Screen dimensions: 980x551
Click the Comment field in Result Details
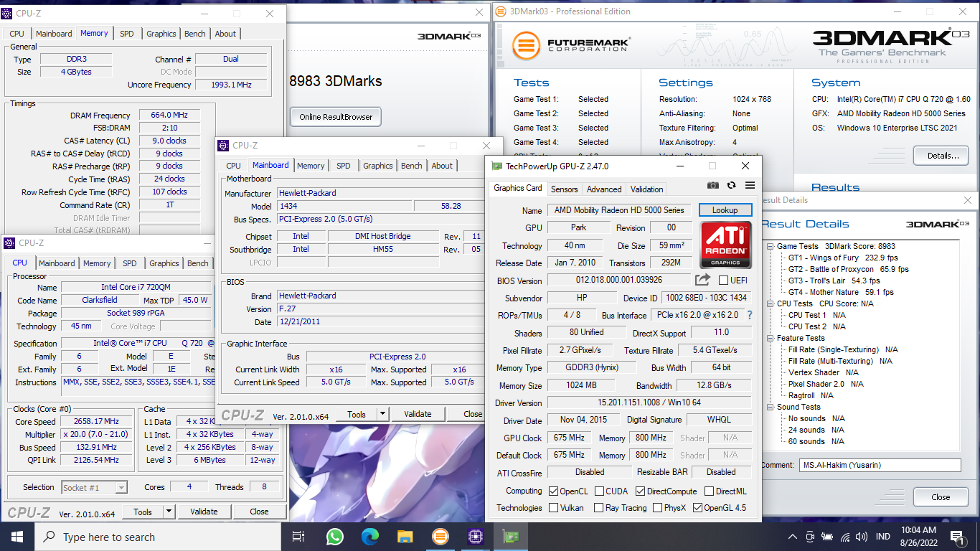[880, 466]
